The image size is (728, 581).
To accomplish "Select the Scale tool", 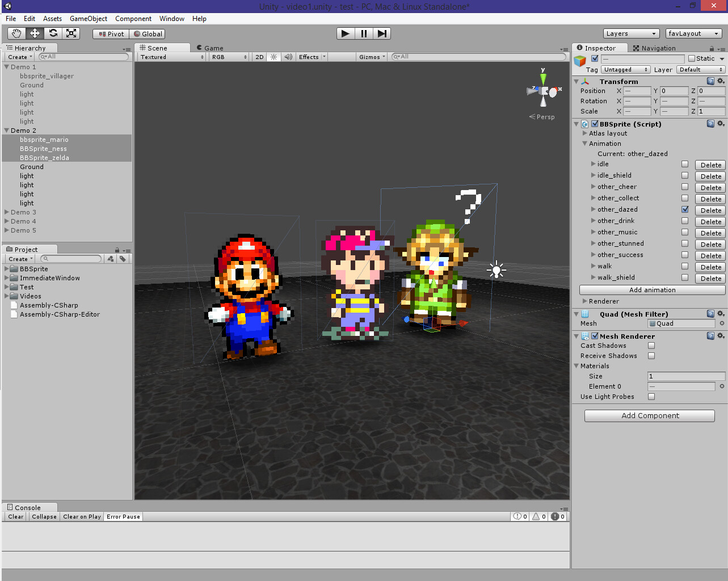I will [71, 33].
